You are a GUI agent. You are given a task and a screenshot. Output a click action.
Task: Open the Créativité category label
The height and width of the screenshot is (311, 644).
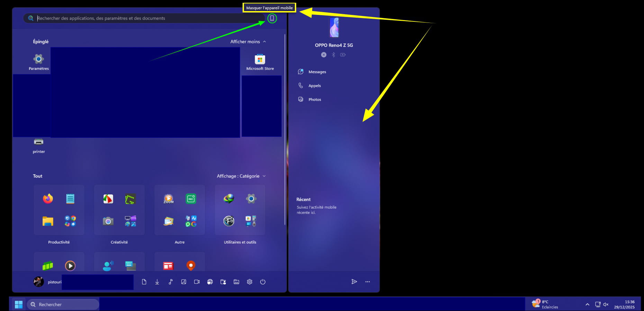119,242
